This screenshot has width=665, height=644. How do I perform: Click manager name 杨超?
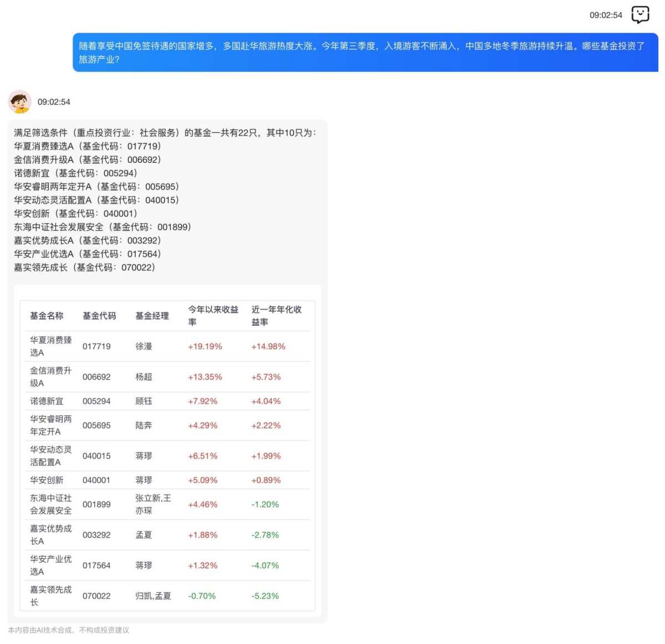tap(144, 377)
